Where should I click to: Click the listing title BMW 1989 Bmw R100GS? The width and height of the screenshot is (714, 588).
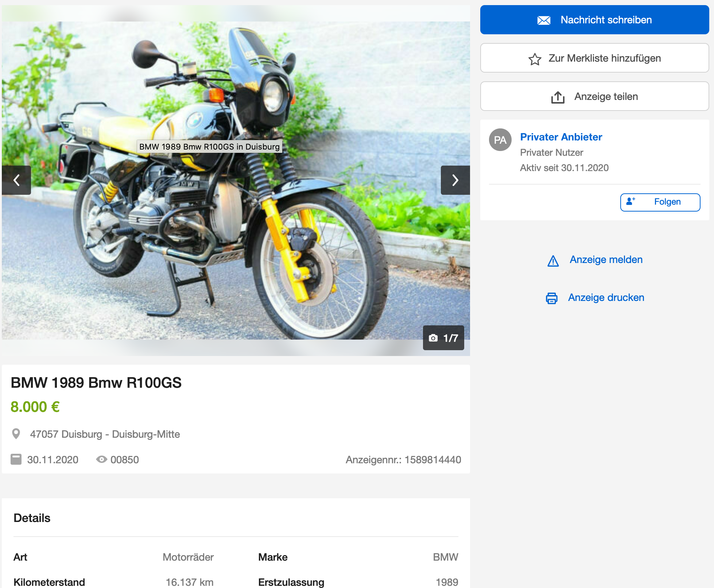pos(96,383)
